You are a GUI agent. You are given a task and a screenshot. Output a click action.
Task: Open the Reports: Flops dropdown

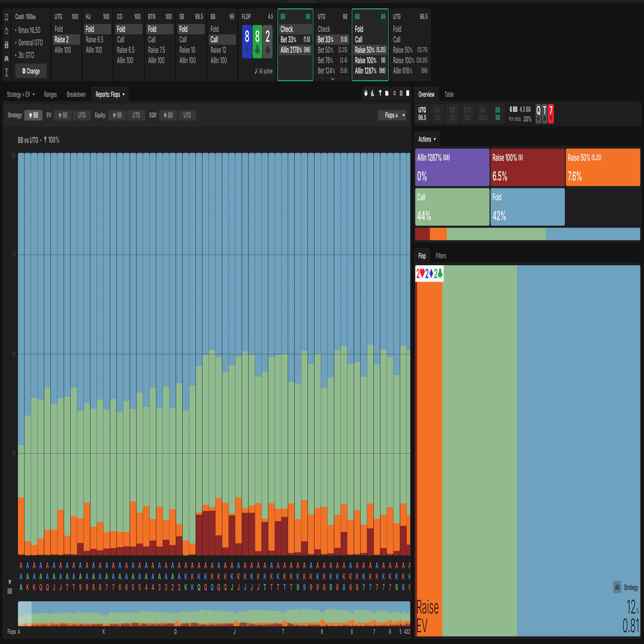110,94
